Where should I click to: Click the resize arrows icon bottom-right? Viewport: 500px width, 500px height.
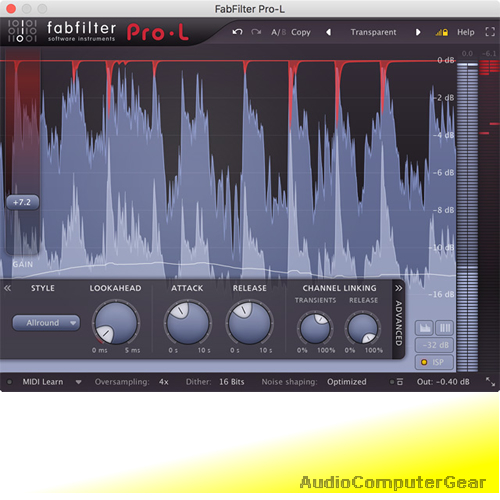click(490, 382)
